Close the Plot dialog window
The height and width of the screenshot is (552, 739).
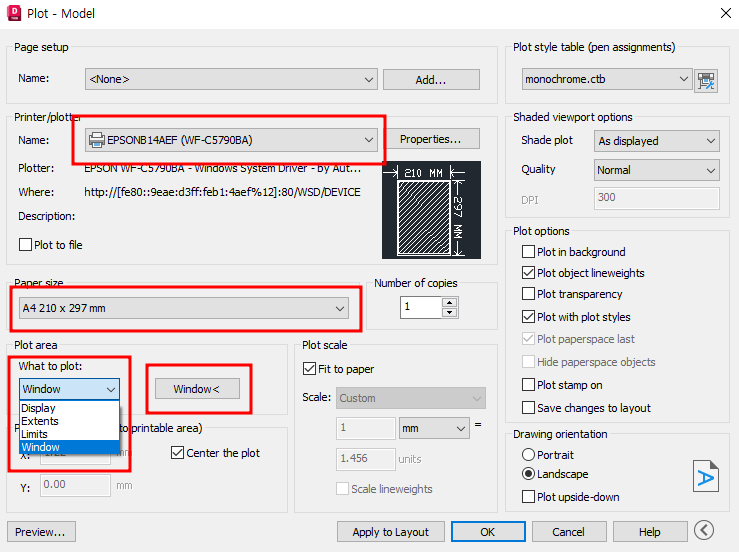click(x=725, y=13)
